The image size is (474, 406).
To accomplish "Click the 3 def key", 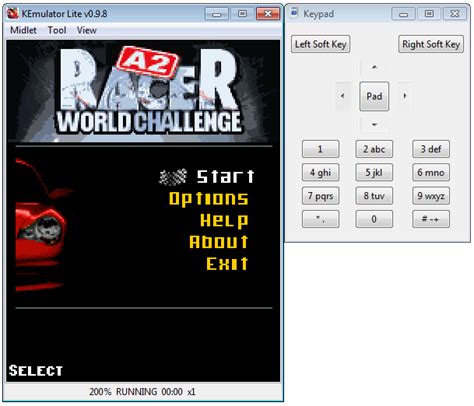I will [431, 149].
